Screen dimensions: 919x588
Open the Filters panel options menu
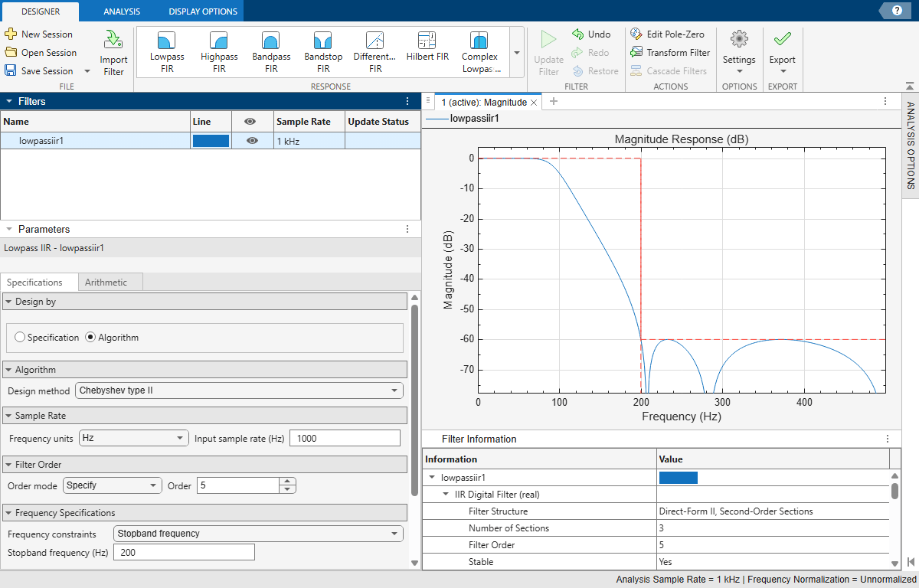(407, 101)
